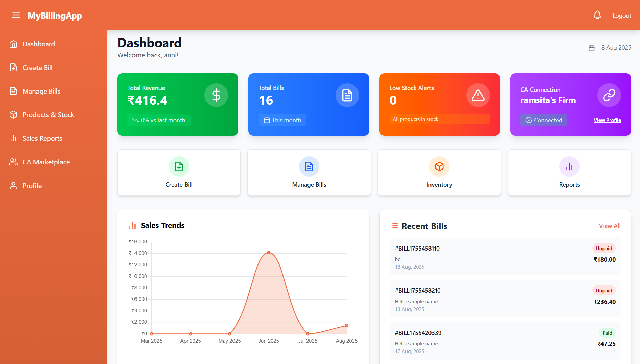
Task: Select the Jun 2025 data point on Sales Trends
Action: click(269, 252)
